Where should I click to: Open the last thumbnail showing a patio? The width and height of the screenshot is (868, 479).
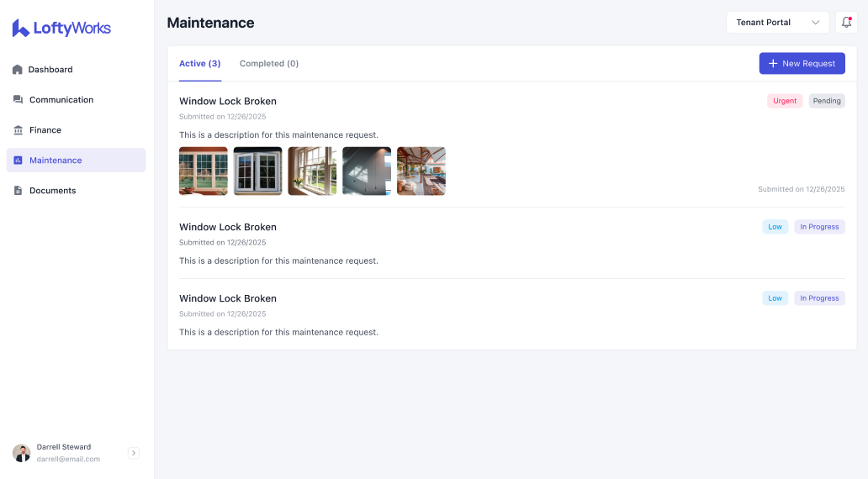(x=421, y=171)
